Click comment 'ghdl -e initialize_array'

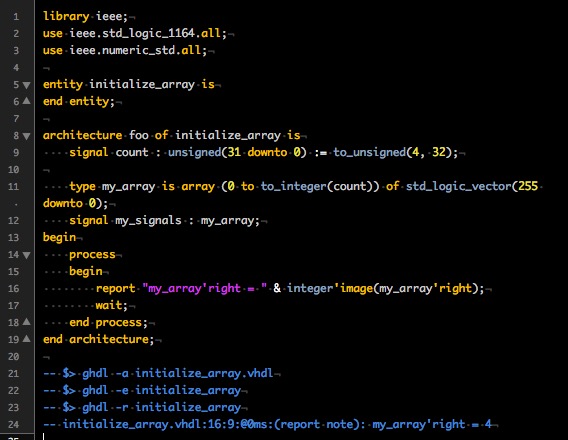coord(161,390)
